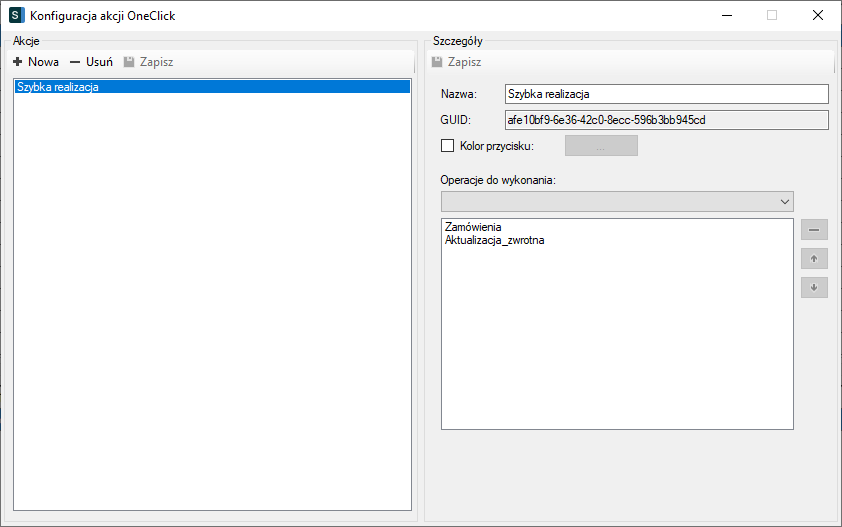Screen dimensions: 842x527
Task: Minimize the Konfiguracja akcji OneClick window
Action: click(x=724, y=16)
